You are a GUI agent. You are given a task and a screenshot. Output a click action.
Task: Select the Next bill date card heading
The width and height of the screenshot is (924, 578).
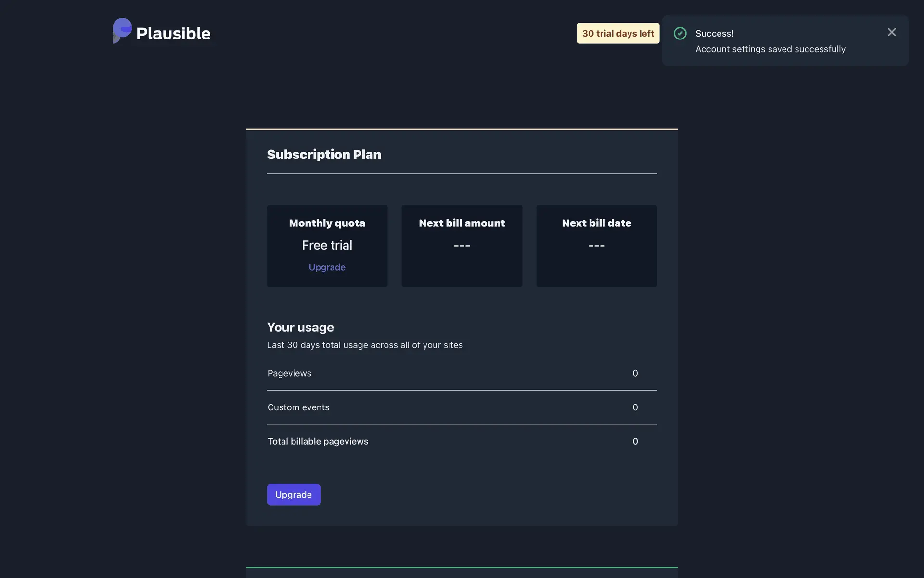(596, 223)
